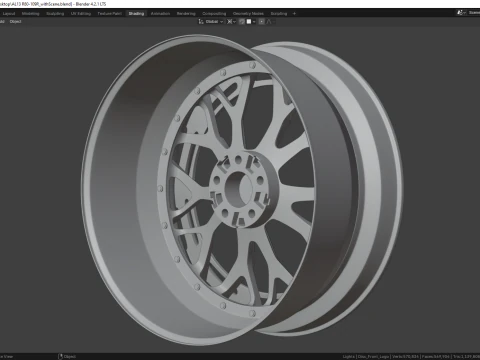
Task: Switch to the Compositing workspace tab
Action: pyautogui.click(x=214, y=14)
